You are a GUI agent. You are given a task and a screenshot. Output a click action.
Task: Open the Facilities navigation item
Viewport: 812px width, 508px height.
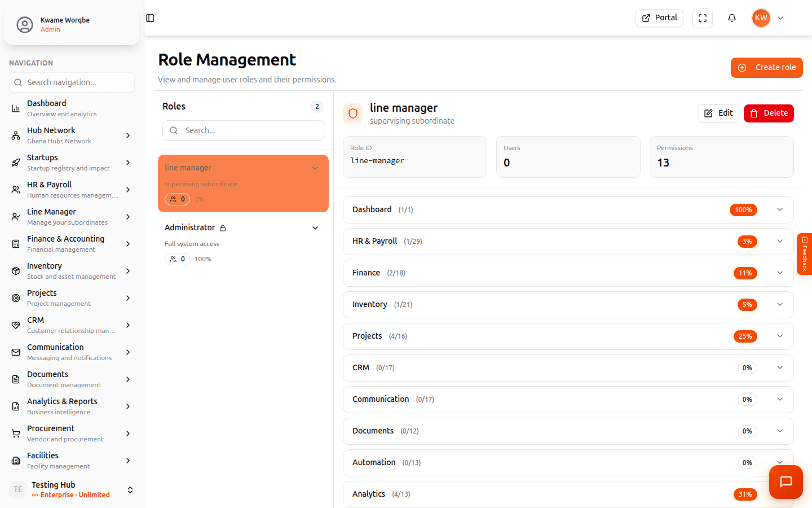click(72, 461)
